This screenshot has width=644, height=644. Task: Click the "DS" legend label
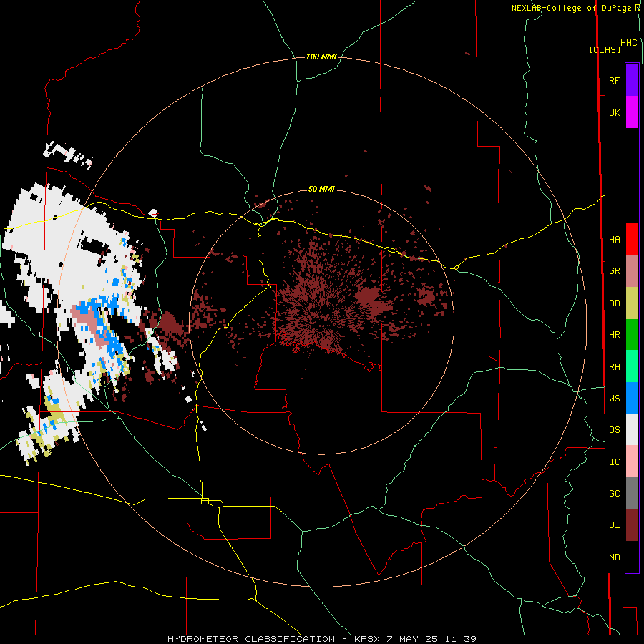614,429
